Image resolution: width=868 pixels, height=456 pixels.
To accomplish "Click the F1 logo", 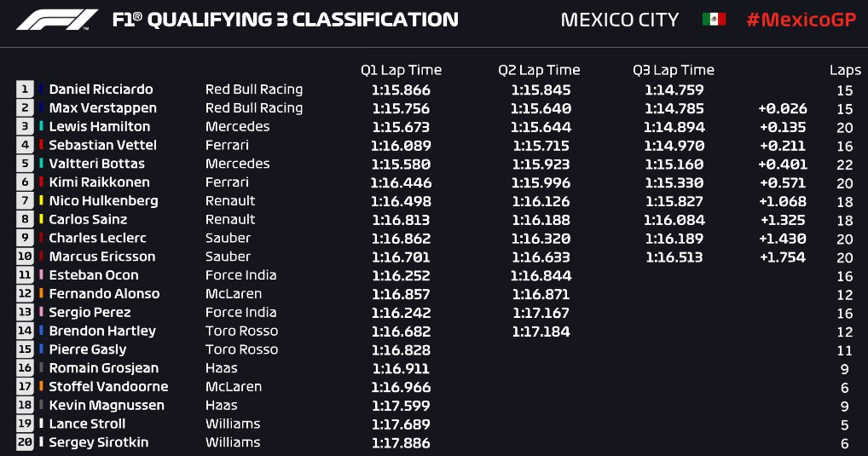I will point(58,20).
